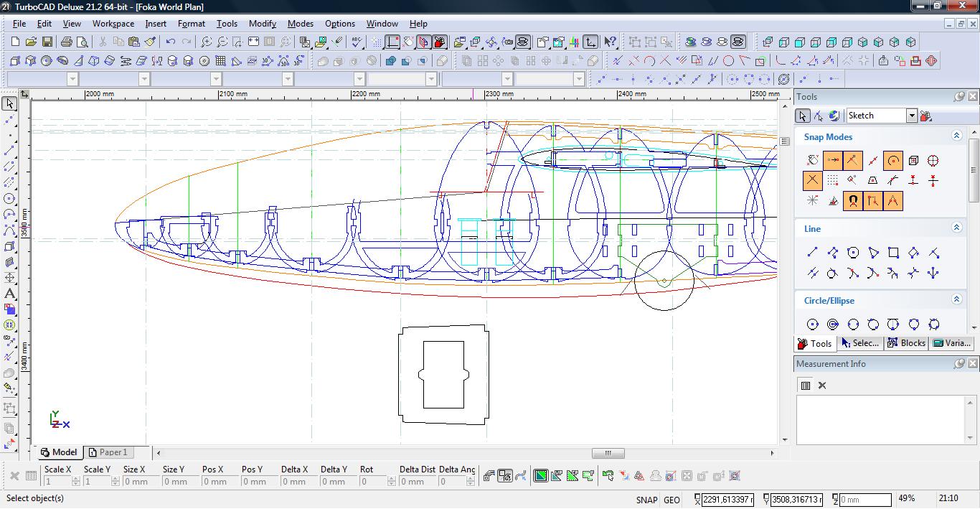This screenshot has height=509, width=980.
Task: Collapse the Circle/Ellipse section
Action: click(956, 299)
